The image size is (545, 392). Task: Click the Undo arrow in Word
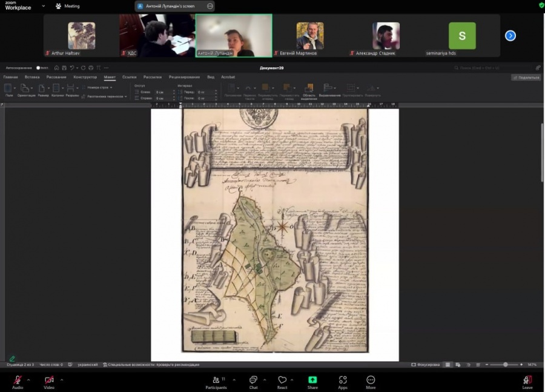(x=72, y=68)
